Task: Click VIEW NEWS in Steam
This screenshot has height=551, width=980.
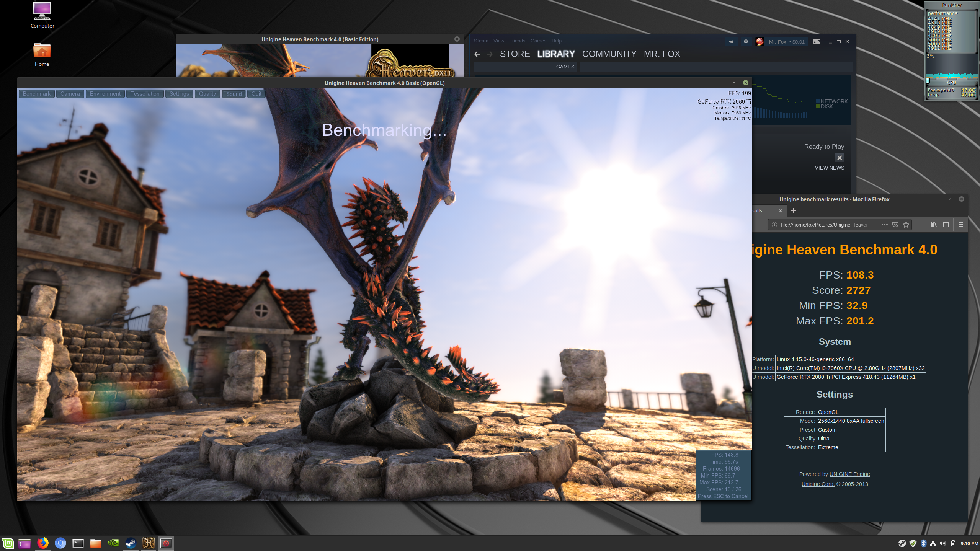Action: pyautogui.click(x=829, y=168)
